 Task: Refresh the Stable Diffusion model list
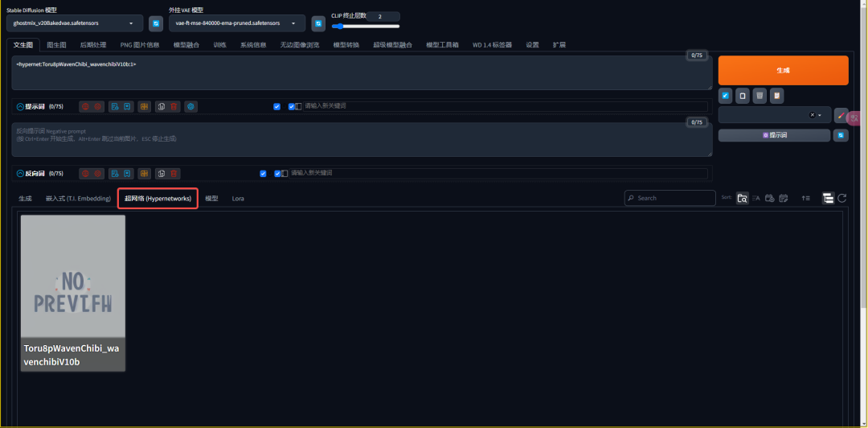point(156,23)
